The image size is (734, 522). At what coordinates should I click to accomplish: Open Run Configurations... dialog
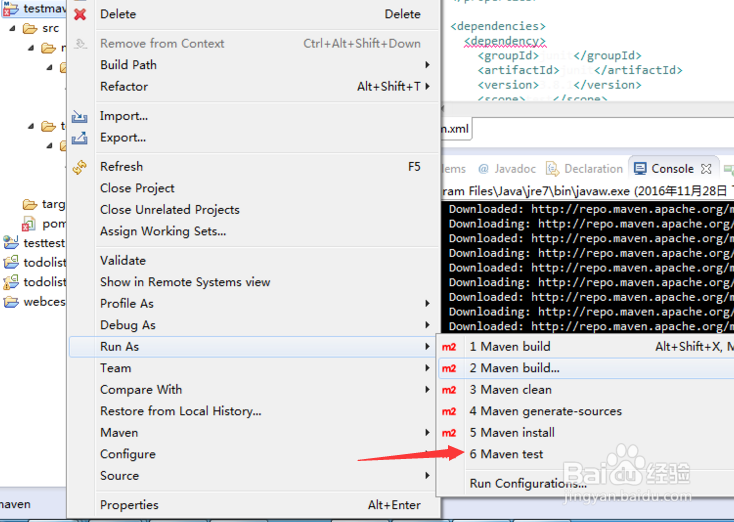point(586,484)
